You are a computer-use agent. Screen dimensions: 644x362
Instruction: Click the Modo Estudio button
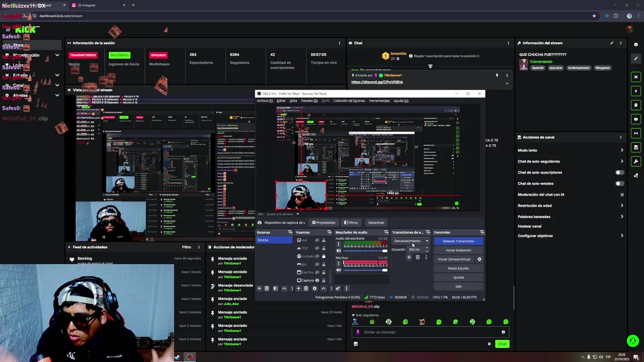pyautogui.click(x=458, y=268)
